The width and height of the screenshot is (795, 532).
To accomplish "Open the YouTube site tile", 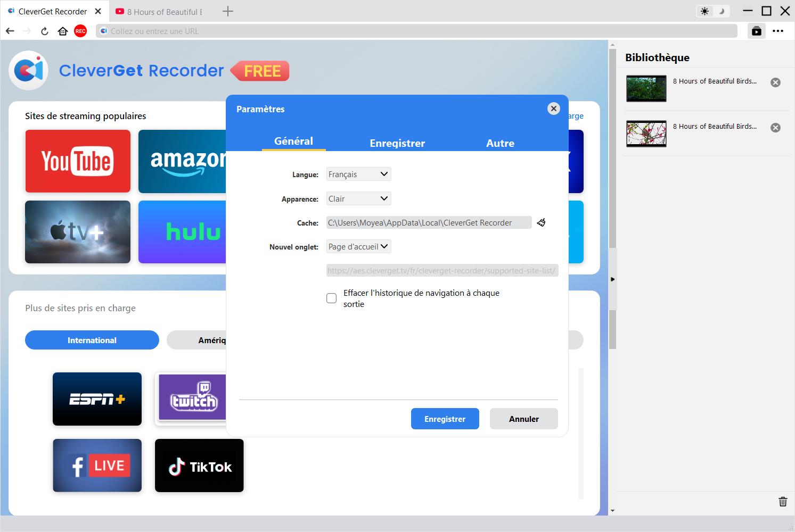I will [78, 161].
